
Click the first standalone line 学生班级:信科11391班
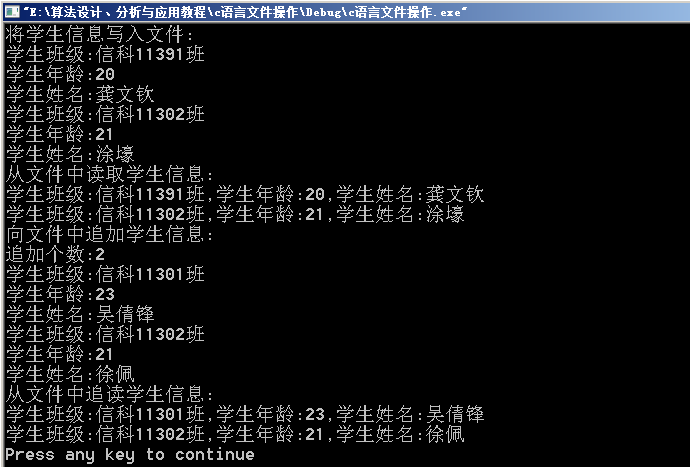pos(105,55)
